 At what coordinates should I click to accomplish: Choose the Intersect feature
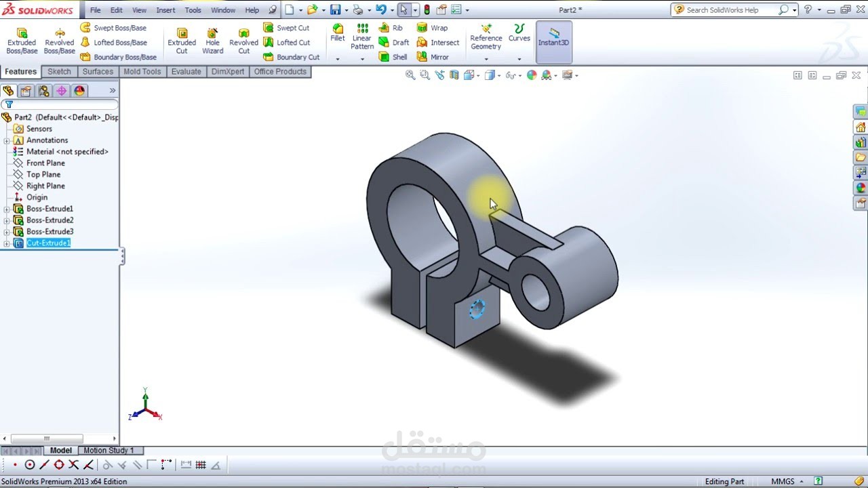coord(438,42)
